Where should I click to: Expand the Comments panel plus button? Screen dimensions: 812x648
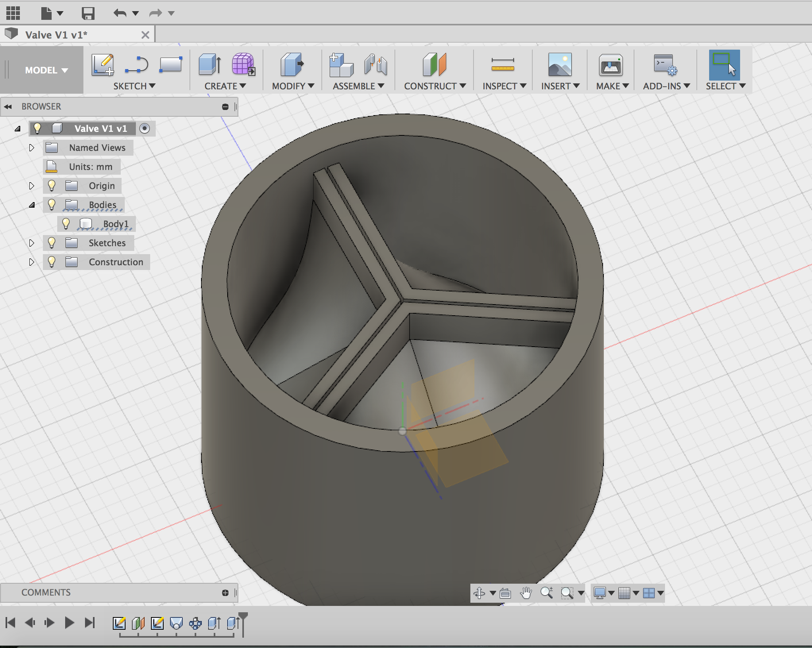[225, 593]
